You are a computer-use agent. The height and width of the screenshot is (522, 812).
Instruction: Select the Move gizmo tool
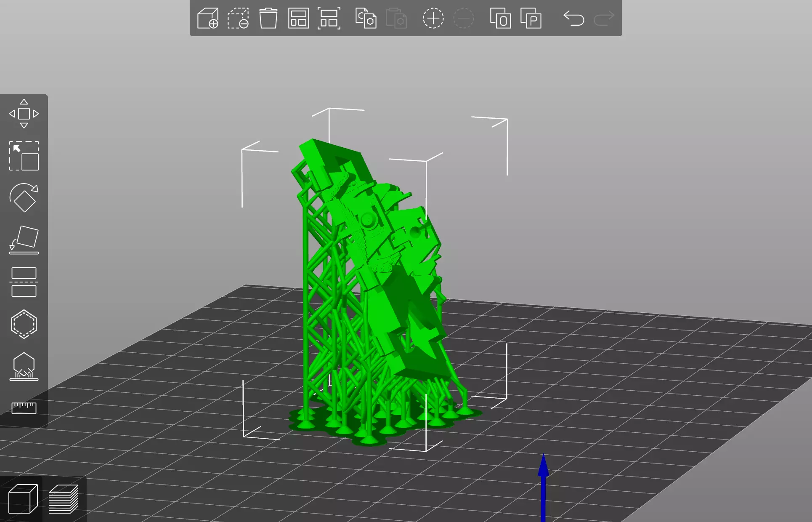tap(24, 114)
